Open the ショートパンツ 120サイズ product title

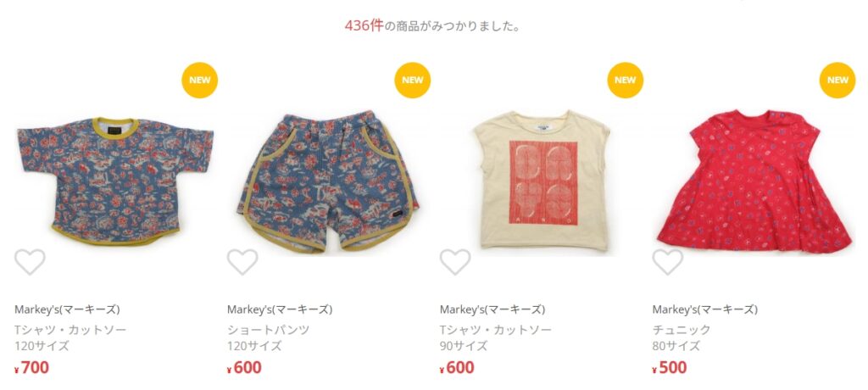[269, 338]
